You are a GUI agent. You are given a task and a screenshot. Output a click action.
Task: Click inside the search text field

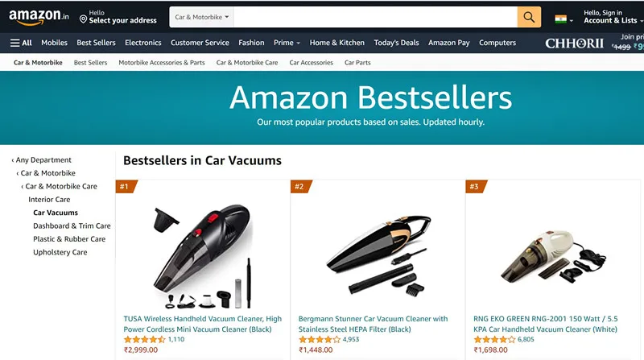[x=375, y=17]
